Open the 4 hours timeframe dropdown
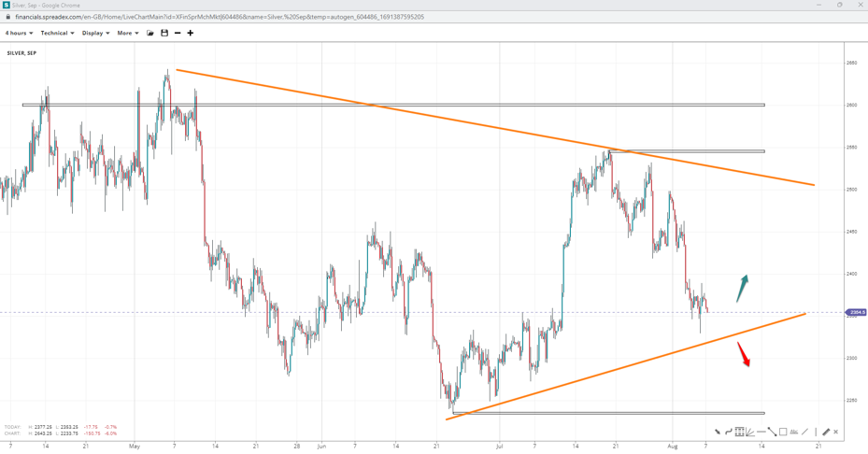 tap(19, 33)
